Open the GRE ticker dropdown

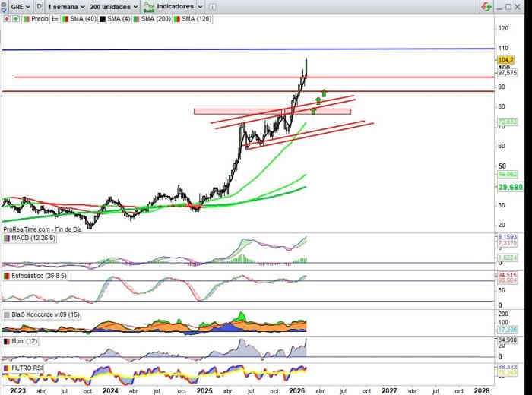[21, 6]
